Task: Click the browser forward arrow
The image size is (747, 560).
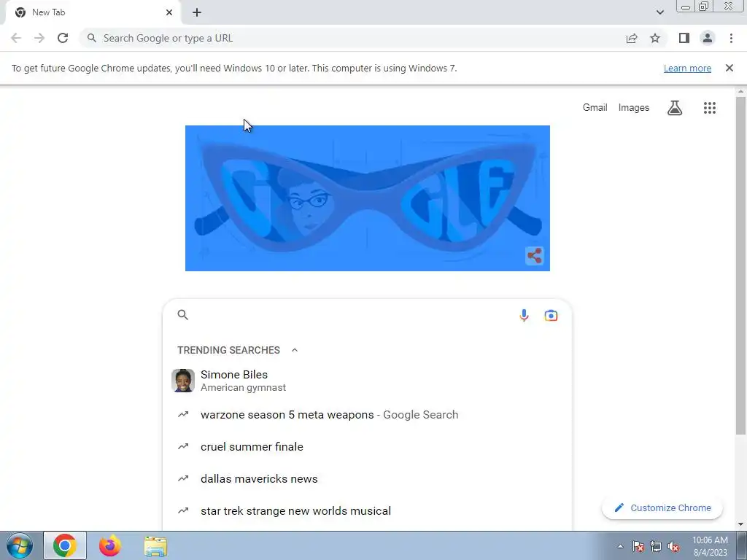Action: click(x=39, y=38)
